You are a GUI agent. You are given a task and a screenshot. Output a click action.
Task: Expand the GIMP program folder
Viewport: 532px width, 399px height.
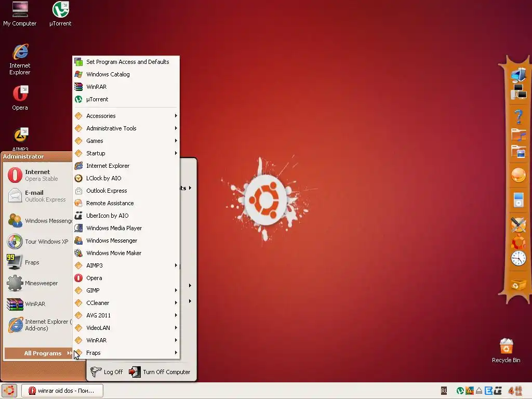pos(126,290)
